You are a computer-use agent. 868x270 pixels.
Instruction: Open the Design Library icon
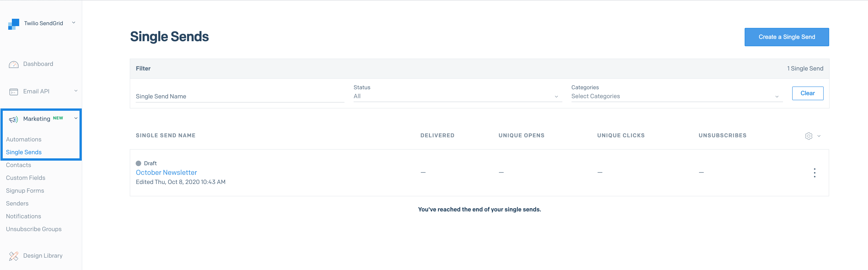click(14, 256)
